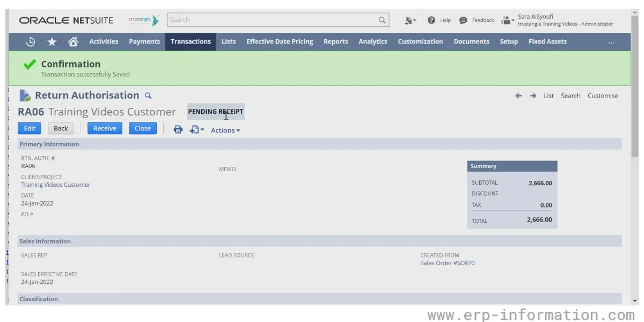
Task: Click the Sales Effective Date 24-Jan-2022 value
Action: coord(37,282)
